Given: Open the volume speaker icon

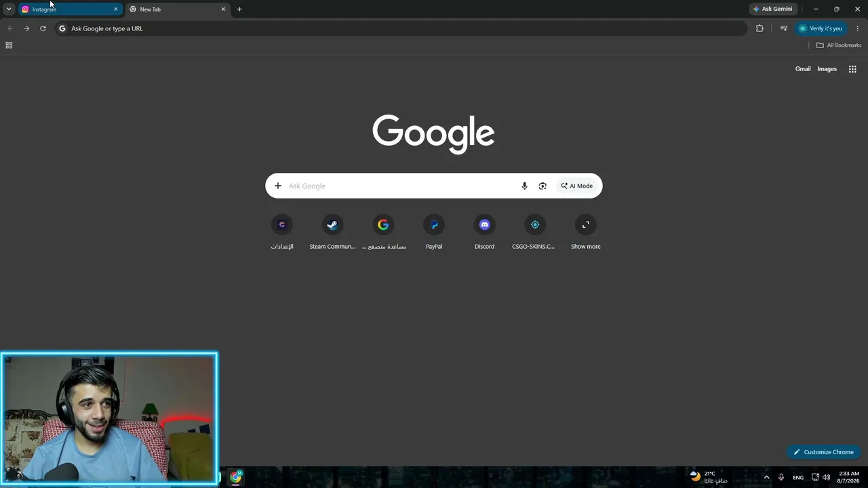Looking at the screenshot, I should tap(826, 477).
